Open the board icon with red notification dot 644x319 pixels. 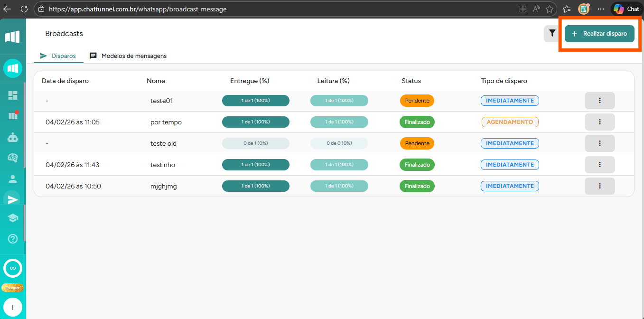(x=13, y=115)
